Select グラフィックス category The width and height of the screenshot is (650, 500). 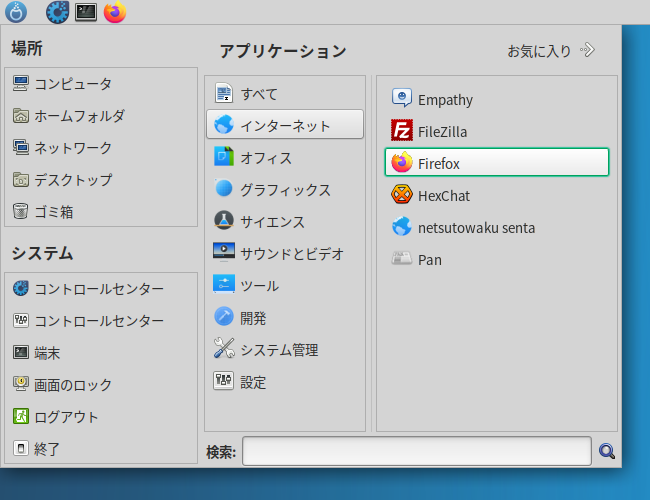coord(285,189)
